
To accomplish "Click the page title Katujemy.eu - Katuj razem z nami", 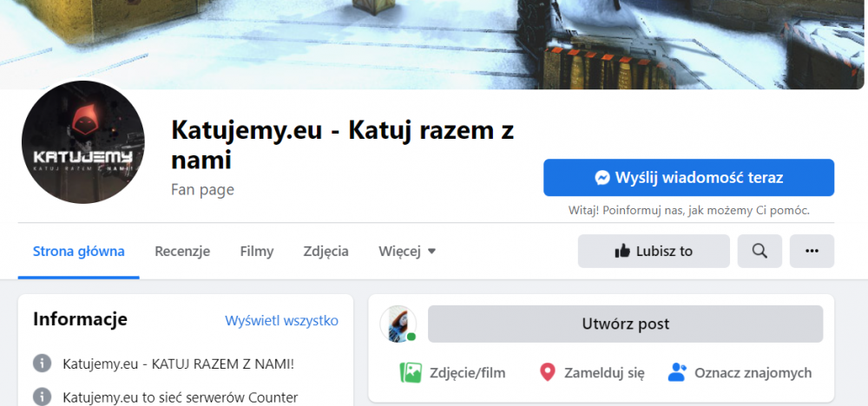I will (343, 146).
